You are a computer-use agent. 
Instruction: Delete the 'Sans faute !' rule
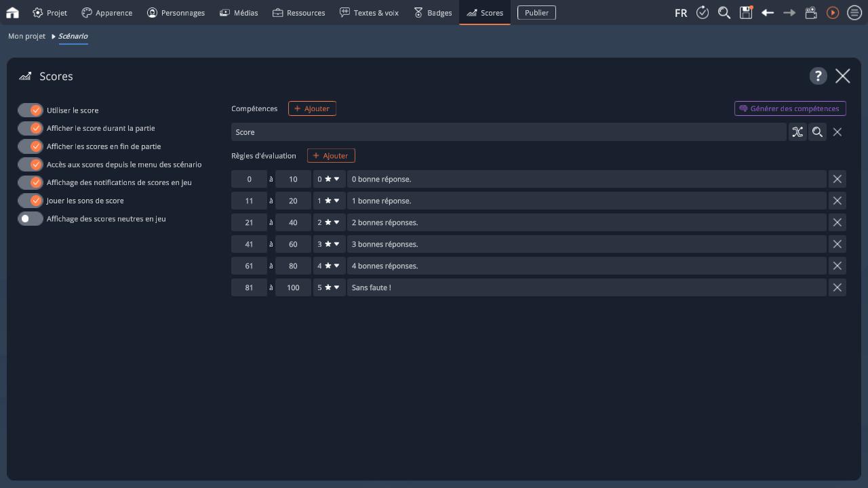837,287
